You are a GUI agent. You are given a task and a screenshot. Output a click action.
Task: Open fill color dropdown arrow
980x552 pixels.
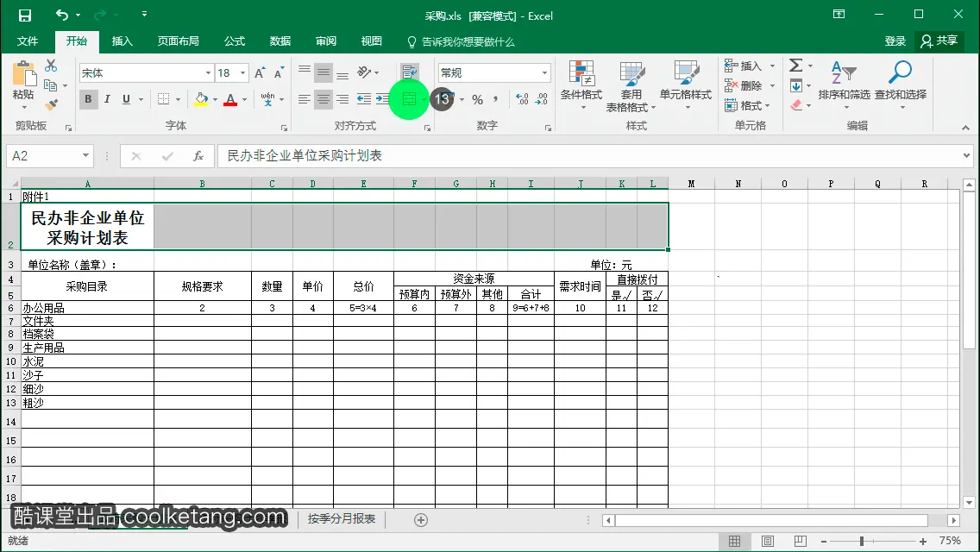click(x=215, y=99)
